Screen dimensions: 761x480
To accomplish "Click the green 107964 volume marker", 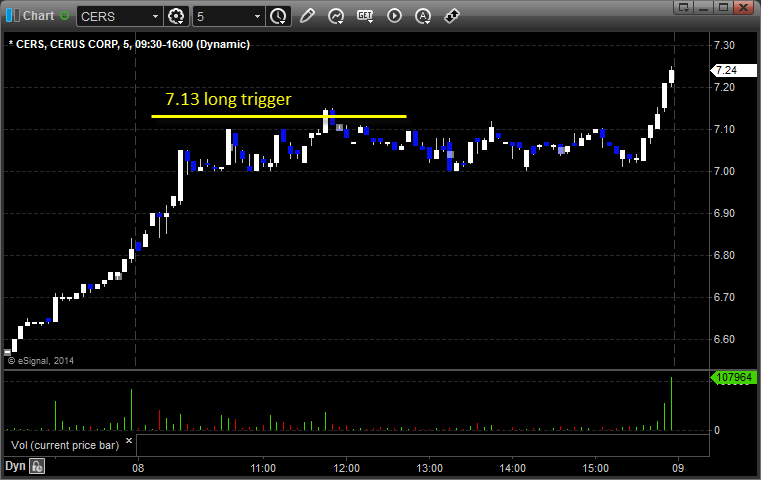I will point(734,377).
